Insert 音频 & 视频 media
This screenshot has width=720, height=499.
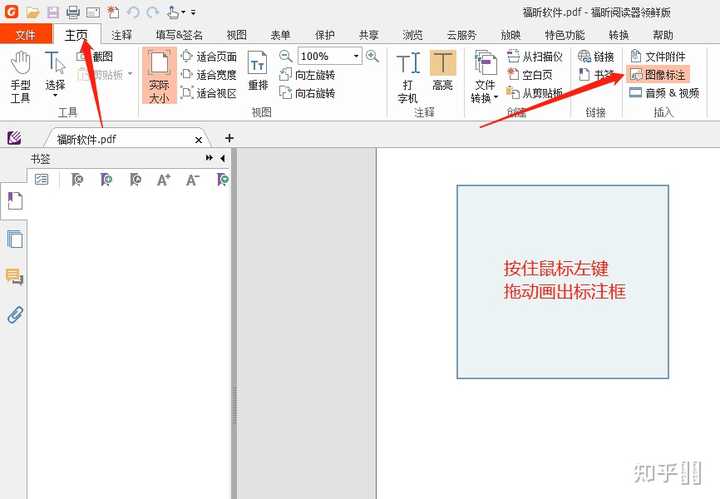coord(664,93)
